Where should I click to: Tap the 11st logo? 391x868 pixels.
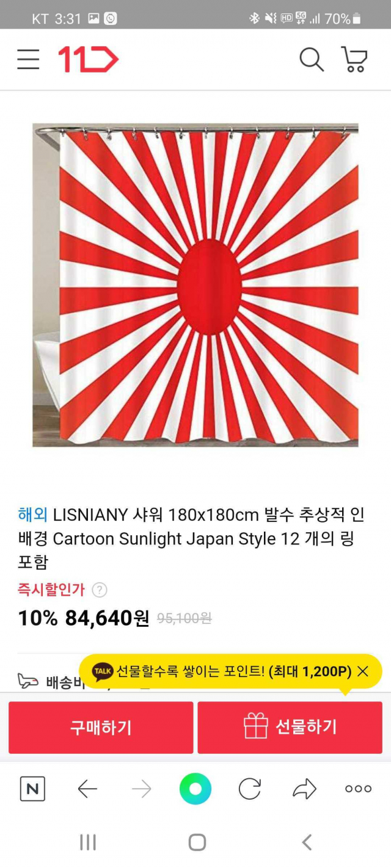tap(89, 60)
